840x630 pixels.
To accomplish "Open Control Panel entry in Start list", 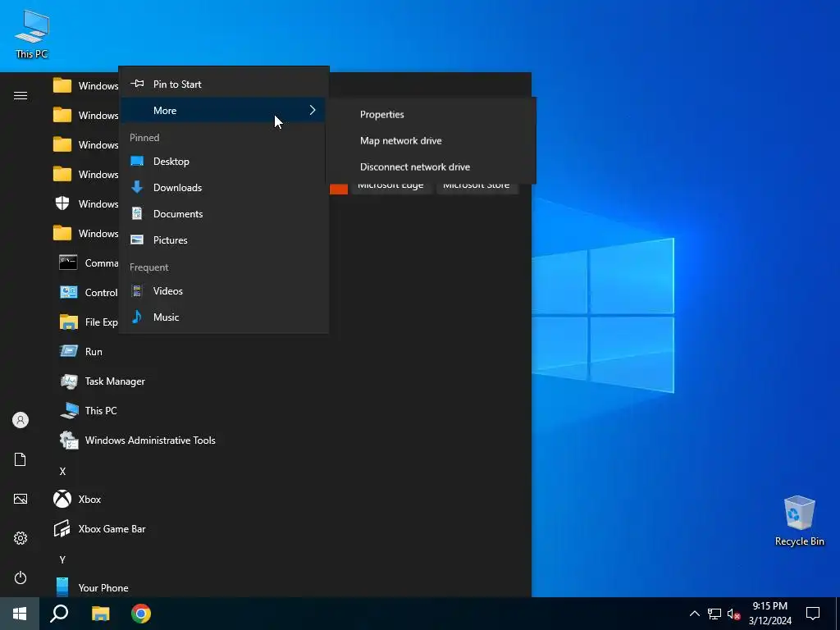I will pos(89,293).
